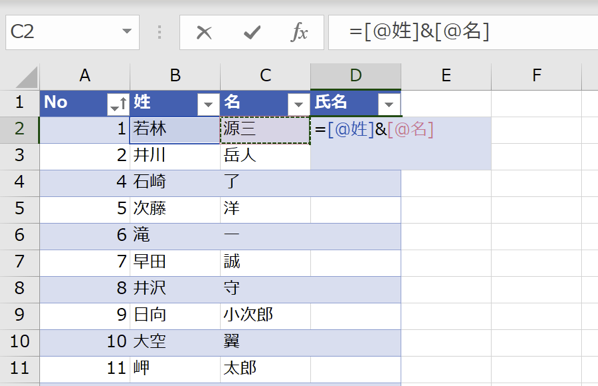Click cell containing 洋
This screenshot has width=598, height=386.
(x=265, y=209)
